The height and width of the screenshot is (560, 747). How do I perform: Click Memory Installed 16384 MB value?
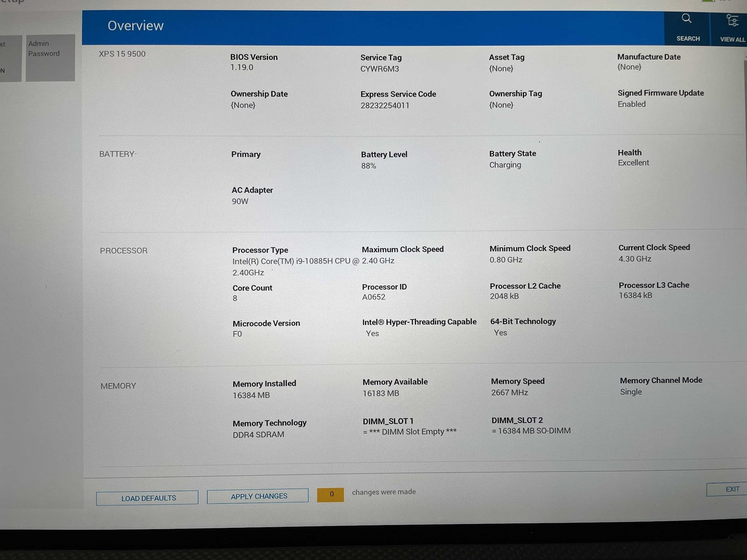(251, 395)
